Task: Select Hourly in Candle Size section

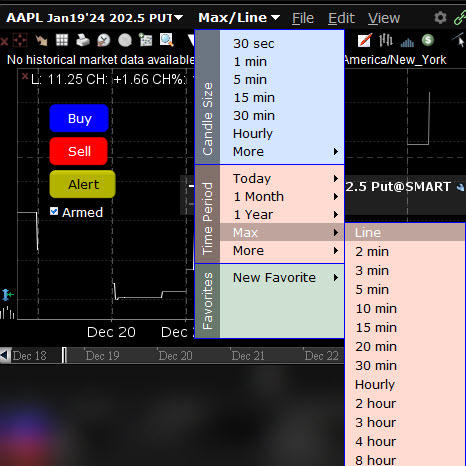Action: coord(282,134)
